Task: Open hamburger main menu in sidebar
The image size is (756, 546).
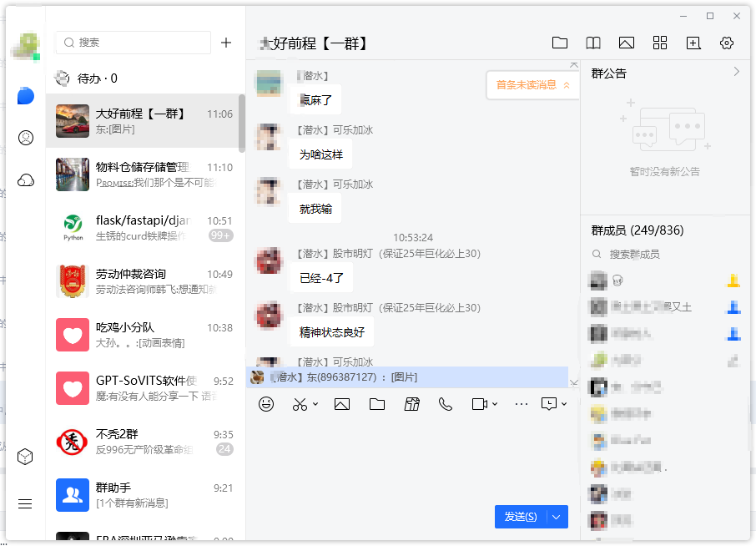Action: [25, 503]
